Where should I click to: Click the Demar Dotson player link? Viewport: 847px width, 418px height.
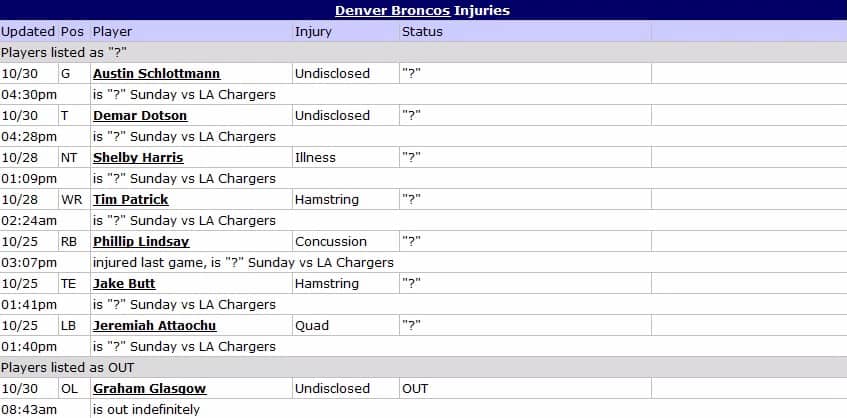(139, 115)
